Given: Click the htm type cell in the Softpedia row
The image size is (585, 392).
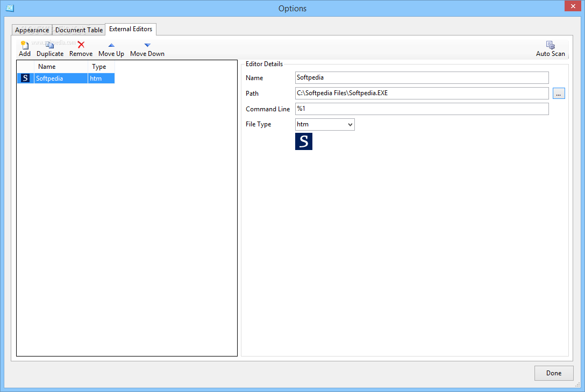Looking at the screenshot, I should tap(101, 79).
